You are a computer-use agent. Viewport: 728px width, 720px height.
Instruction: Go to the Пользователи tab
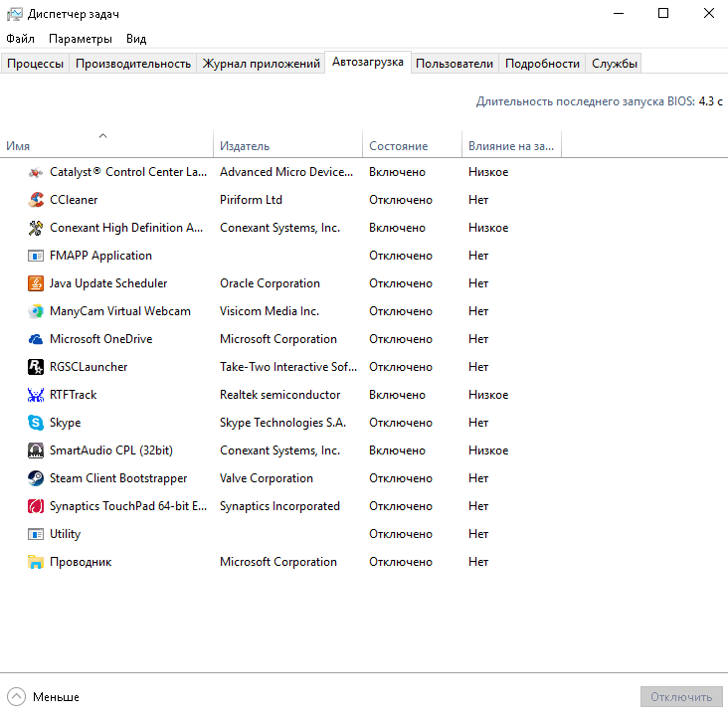(455, 64)
